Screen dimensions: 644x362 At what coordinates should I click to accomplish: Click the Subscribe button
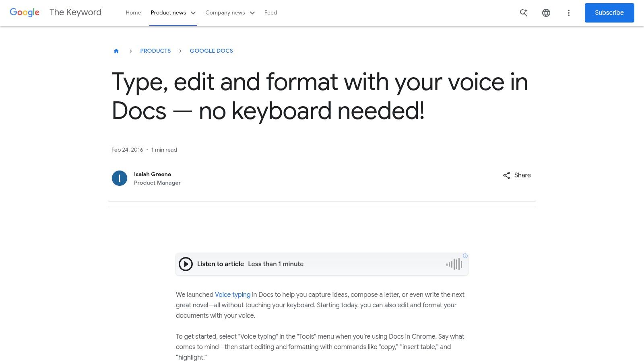pyautogui.click(x=609, y=12)
